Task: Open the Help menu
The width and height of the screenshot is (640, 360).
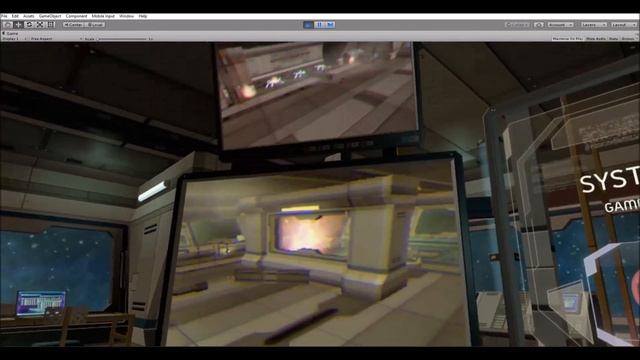Action: coord(143,16)
